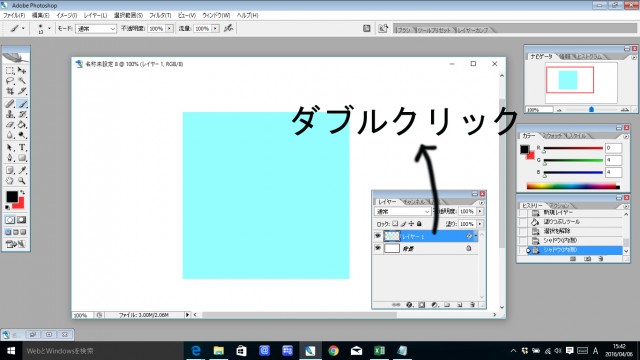Hide the background layer via eye icon
Screen dimensions: 640x360
(378, 248)
